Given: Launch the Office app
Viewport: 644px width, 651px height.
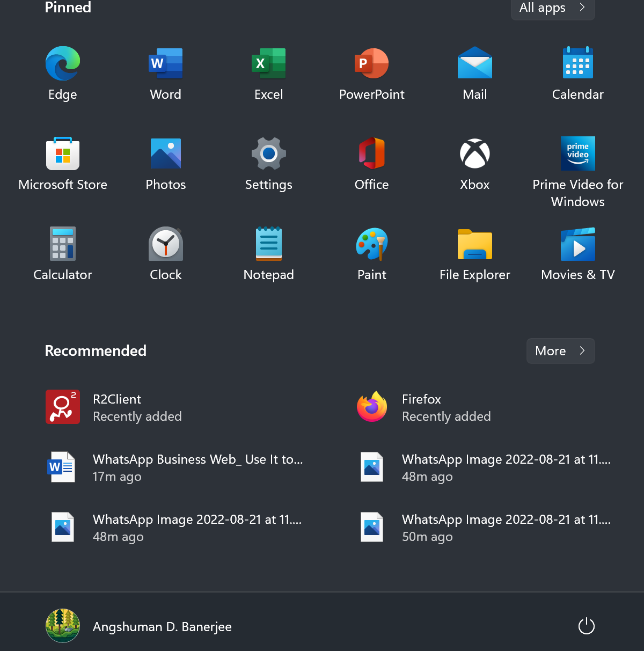Looking at the screenshot, I should (372, 153).
